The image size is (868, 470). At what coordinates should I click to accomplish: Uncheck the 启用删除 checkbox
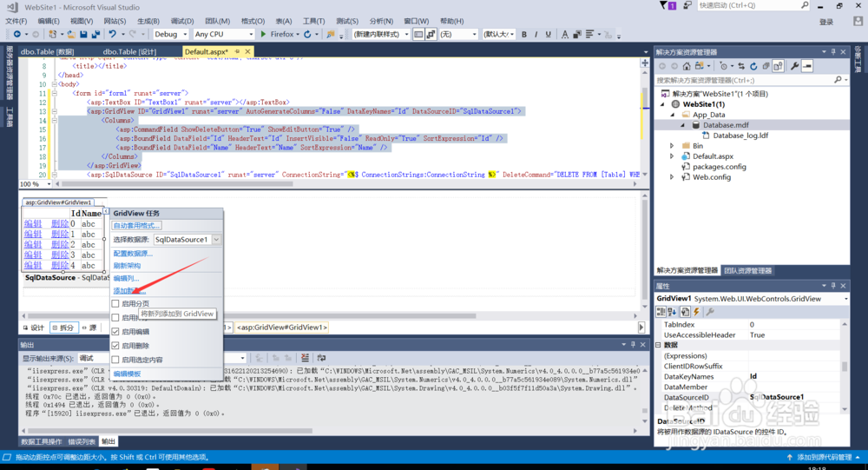coord(115,345)
